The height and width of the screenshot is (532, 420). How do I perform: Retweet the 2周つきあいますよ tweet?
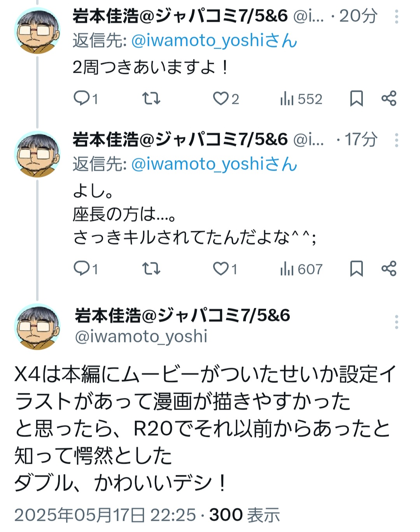[x=151, y=98]
